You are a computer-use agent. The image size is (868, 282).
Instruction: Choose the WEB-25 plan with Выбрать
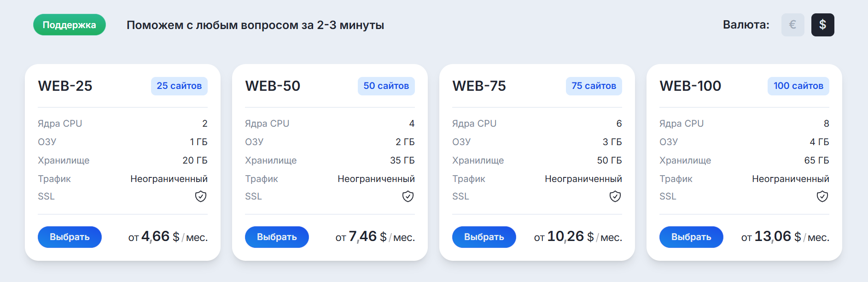point(70,237)
